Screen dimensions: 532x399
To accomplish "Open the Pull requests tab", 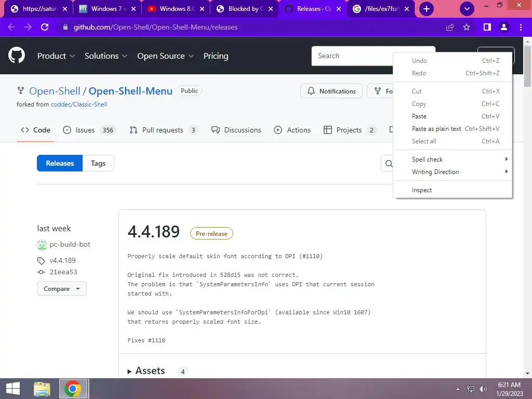I will point(164,130).
